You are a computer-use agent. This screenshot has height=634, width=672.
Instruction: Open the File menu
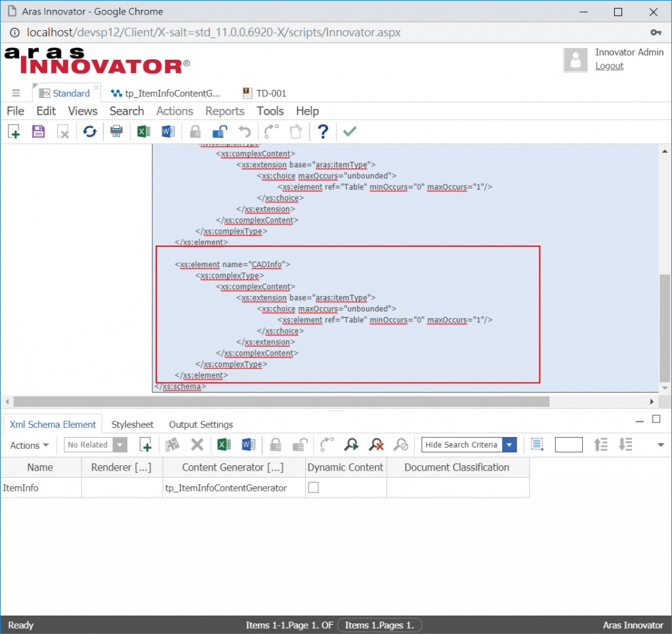tap(16, 111)
